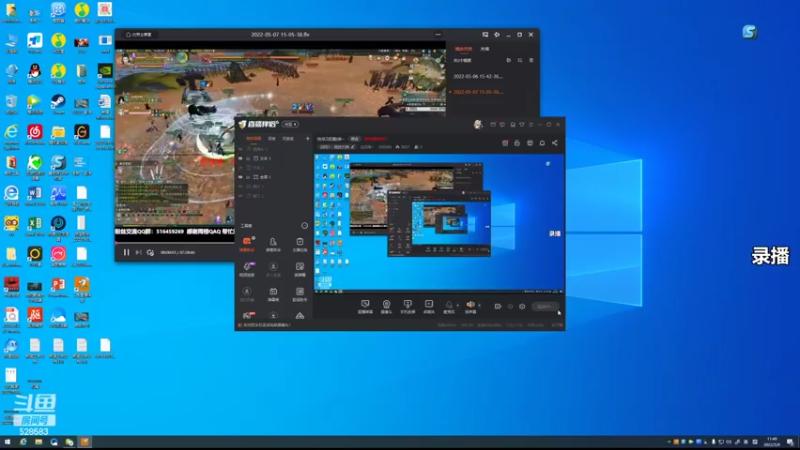The width and height of the screenshot is (800, 450).
Task: Edit stream title with the pencil icon
Action: pyautogui.click(x=352, y=147)
